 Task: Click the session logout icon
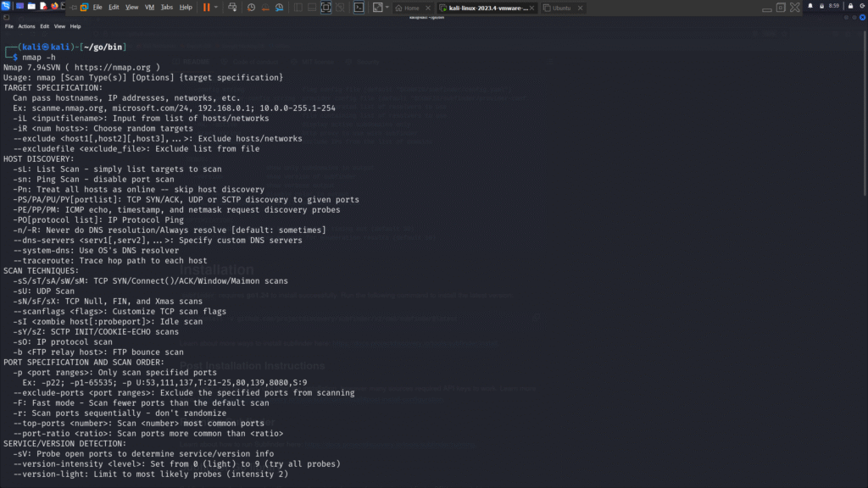[x=862, y=6]
